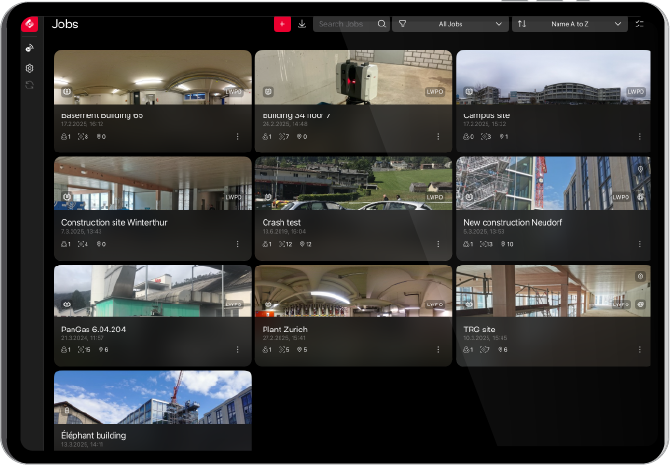Click setups count icon on Crash test
Viewport: 670px width, 465px height.
267,244
